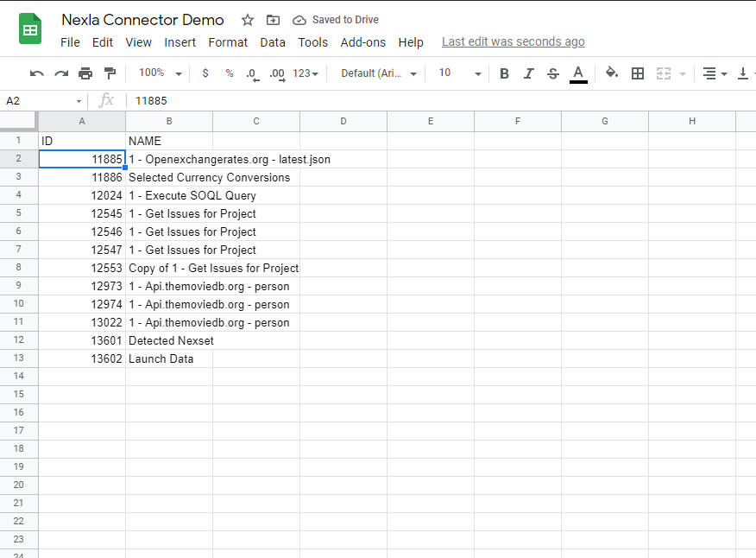Image resolution: width=756 pixels, height=558 pixels.
Task: Open the Default font family dropdown
Action: click(379, 73)
